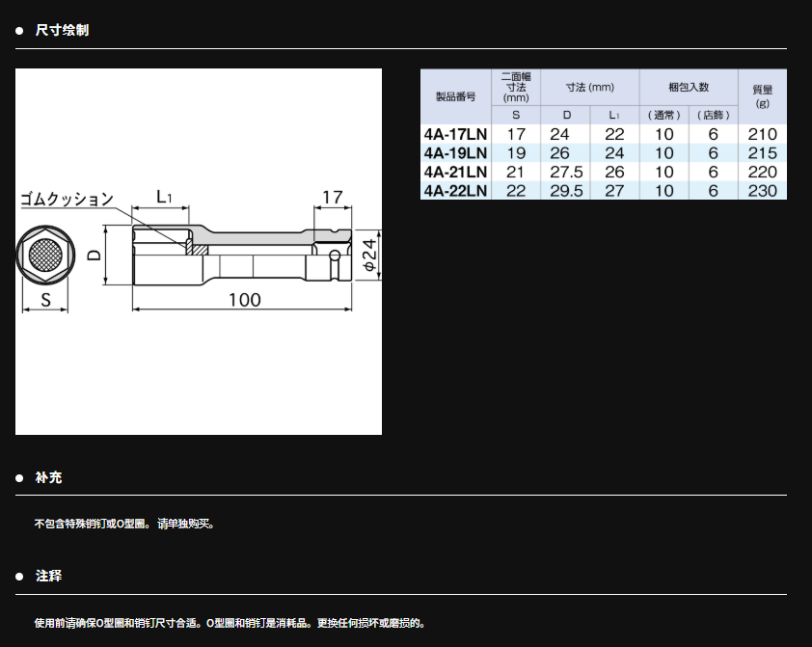Click product number 4A-22LN in the table
The image size is (812, 647).
click(x=455, y=190)
